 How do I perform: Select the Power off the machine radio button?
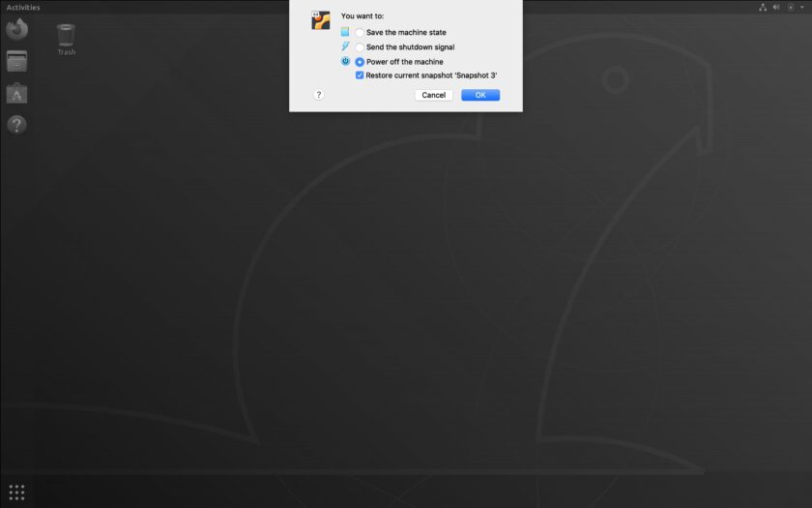pyautogui.click(x=360, y=62)
